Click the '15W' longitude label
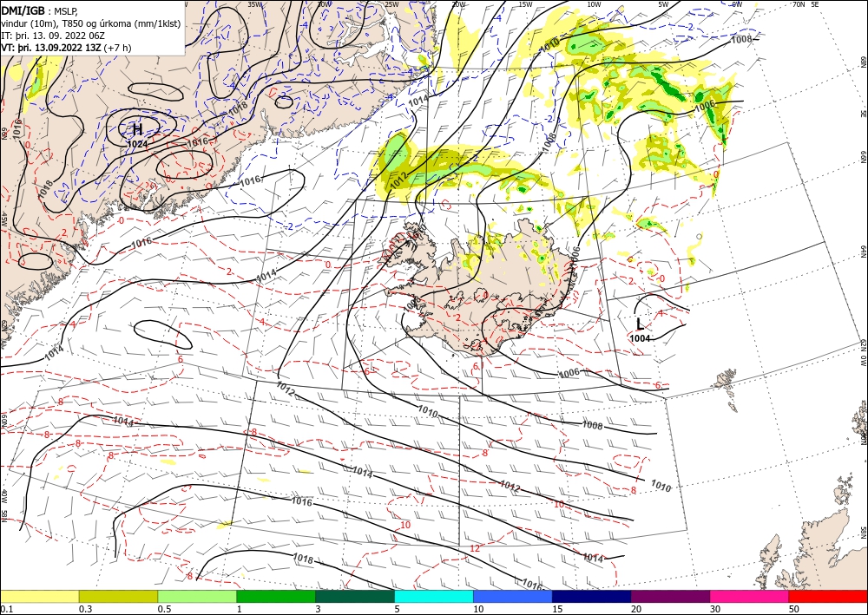This screenshot has width=868, height=615. 525,4
